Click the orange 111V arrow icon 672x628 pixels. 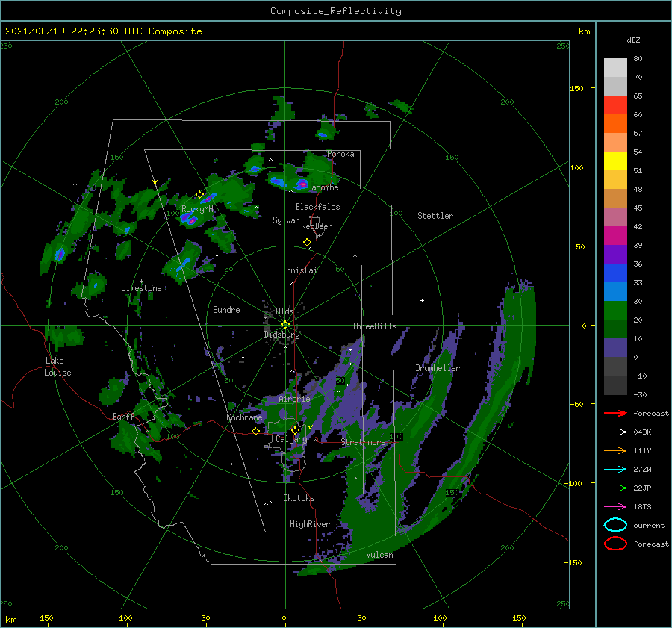coord(615,450)
